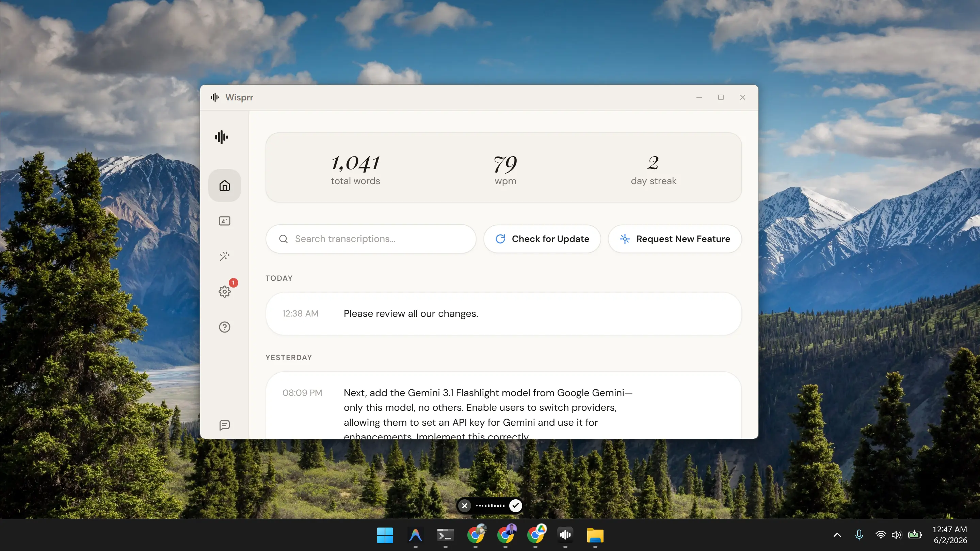This screenshot has height=551, width=980.
Task: Click the battery tray icon
Action: coord(915,535)
